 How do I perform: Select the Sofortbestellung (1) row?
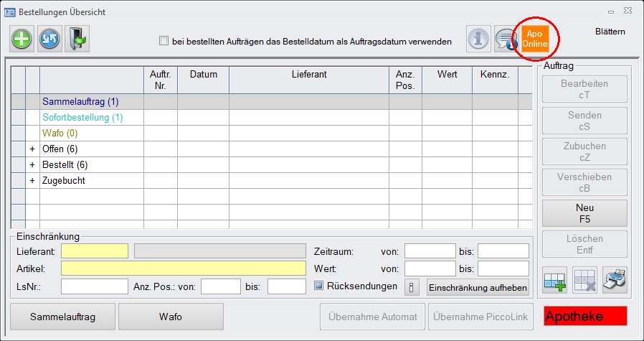tap(82, 118)
